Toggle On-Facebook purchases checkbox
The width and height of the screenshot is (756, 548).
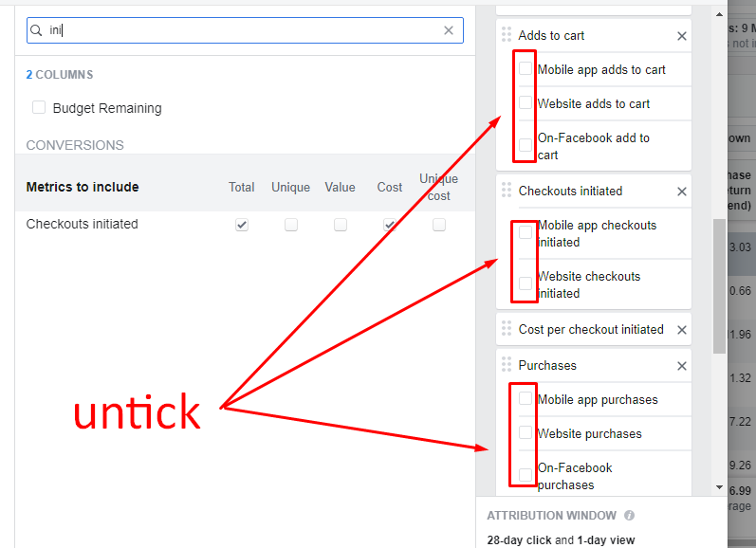(x=526, y=475)
